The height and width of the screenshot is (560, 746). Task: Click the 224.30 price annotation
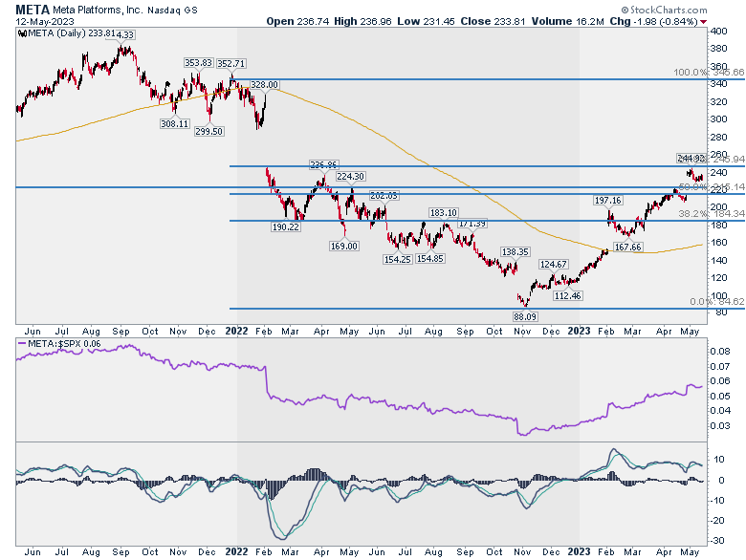pos(351,177)
